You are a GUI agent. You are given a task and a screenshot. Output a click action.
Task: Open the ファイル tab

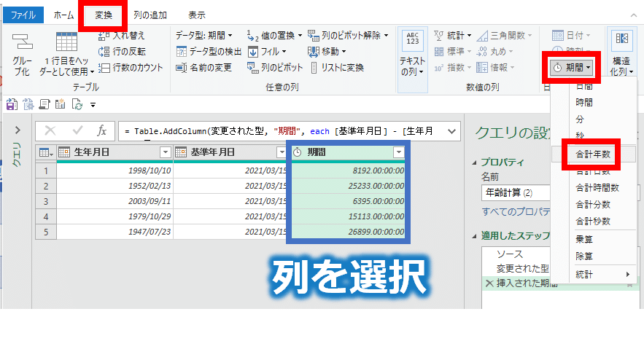pos(23,15)
